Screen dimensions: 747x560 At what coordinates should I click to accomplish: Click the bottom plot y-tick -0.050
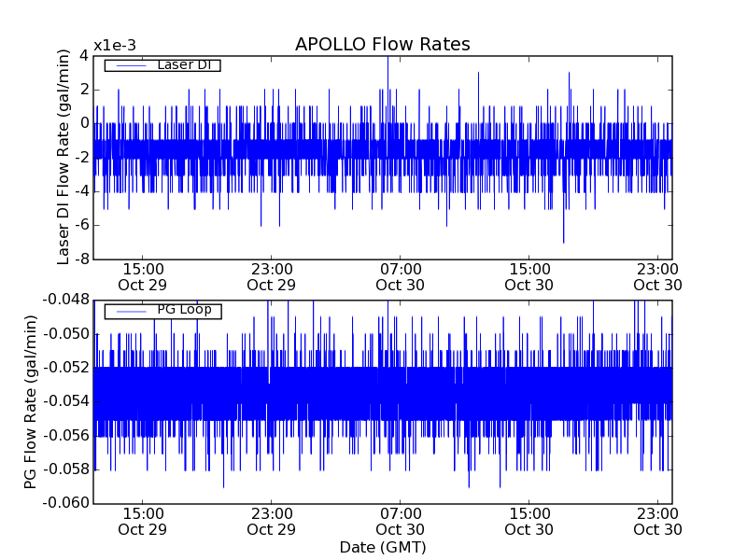66,334
